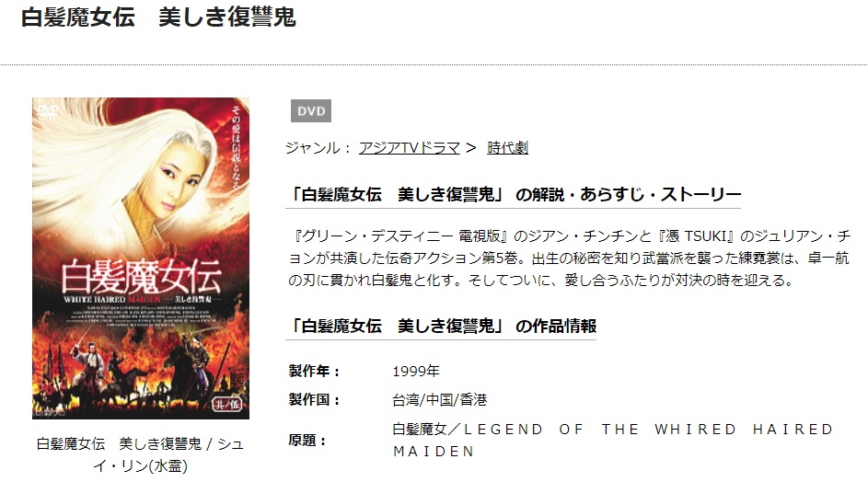
Task: Click the 製作年 label
Action: click(314, 371)
